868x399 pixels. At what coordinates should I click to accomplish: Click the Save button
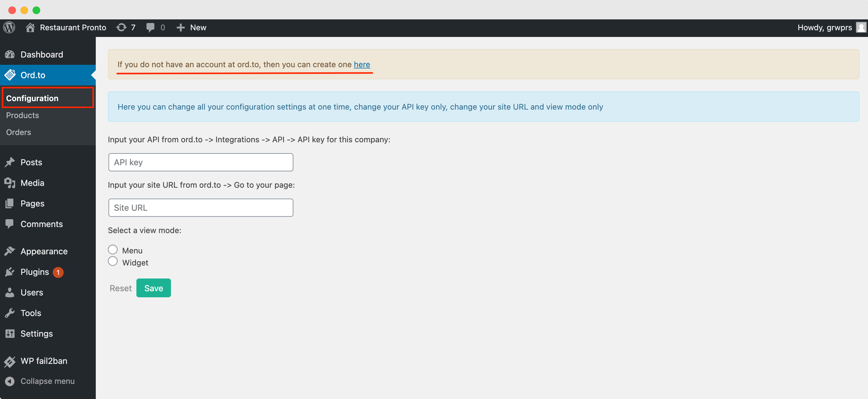point(153,288)
